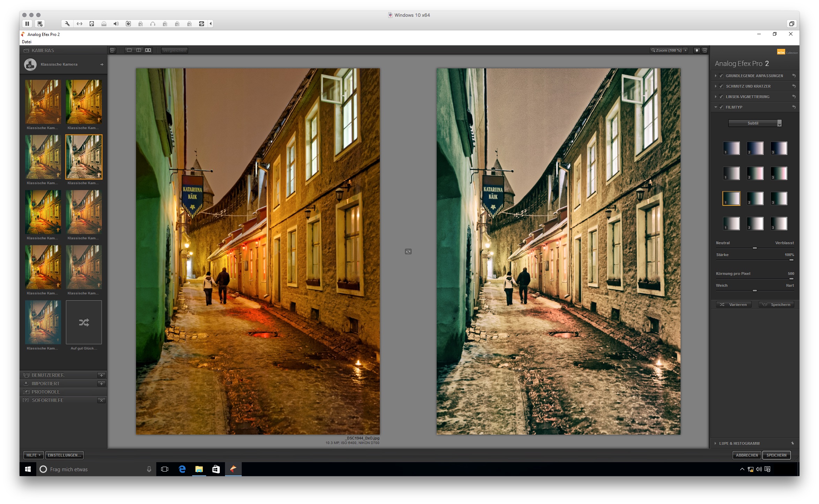This screenshot has height=504, width=819.
Task: Save preset with panel Speichern button
Action: (x=776, y=304)
